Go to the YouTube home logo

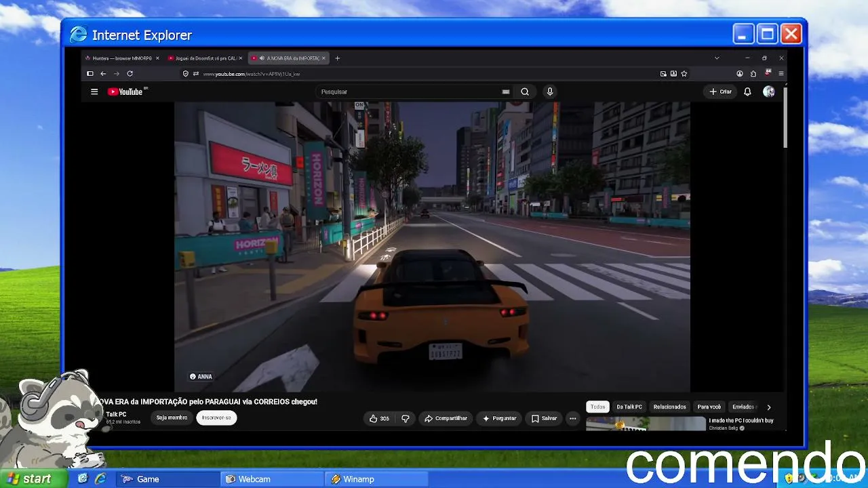tap(126, 91)
